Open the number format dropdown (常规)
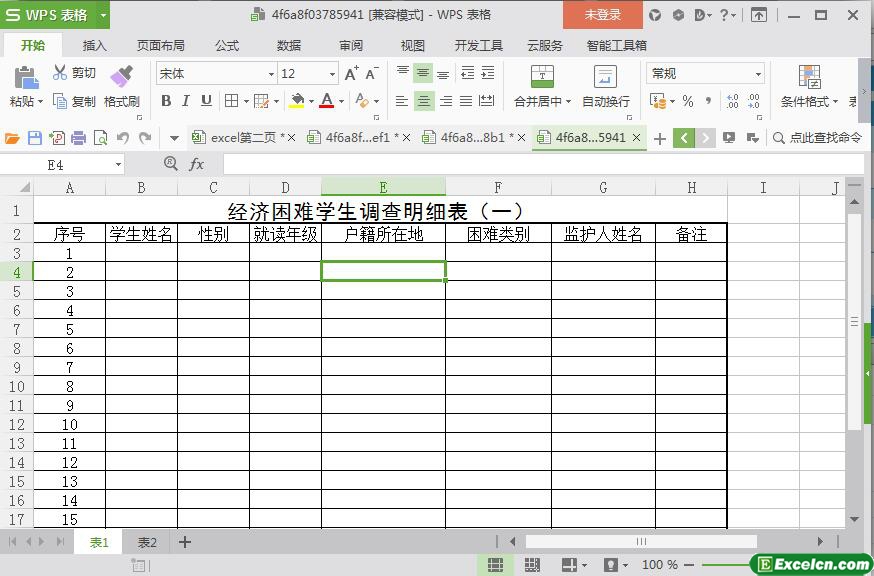The height and width of the screenshot is (576, 874). tap(757, 74)
